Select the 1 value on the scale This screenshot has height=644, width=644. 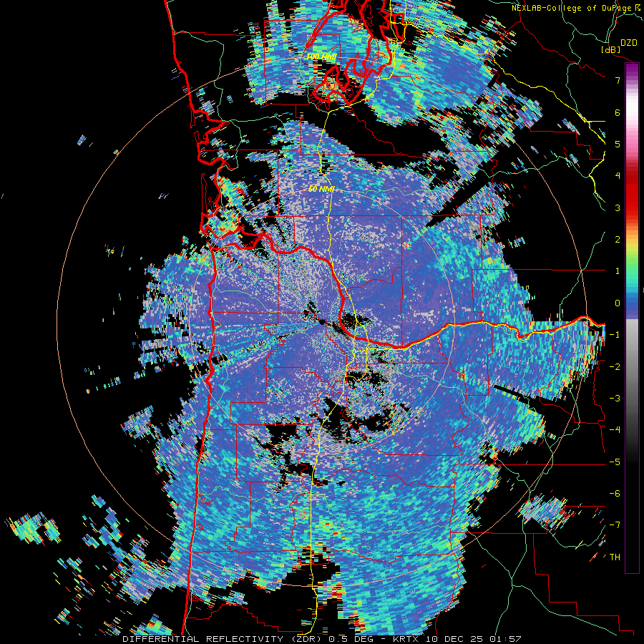618,271
